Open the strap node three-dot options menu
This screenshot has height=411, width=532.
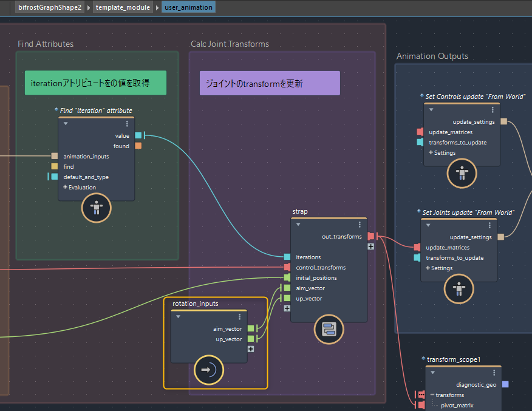pyautogui.click(x=360, y=225)
